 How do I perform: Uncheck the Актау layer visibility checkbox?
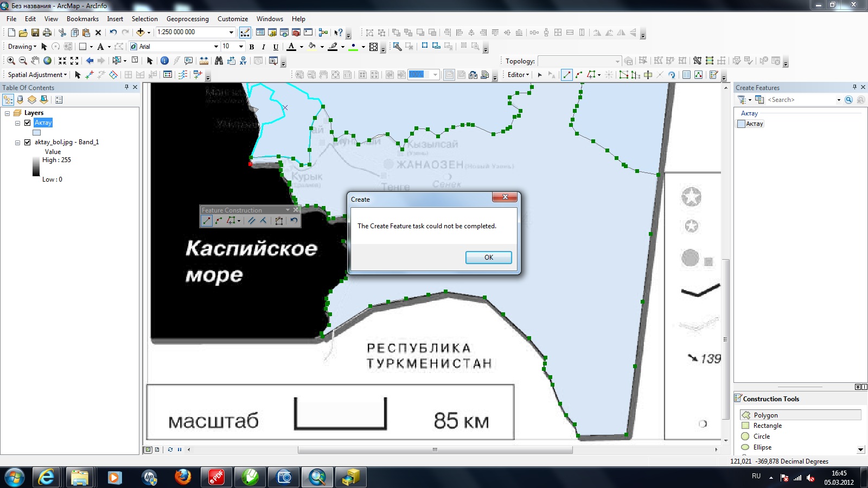coord(28,123)
